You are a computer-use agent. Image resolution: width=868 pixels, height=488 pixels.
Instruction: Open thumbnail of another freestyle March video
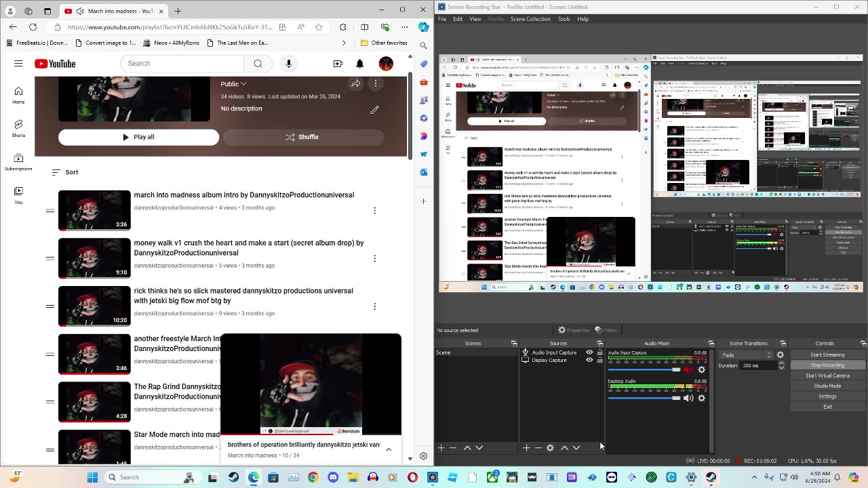(94, 354)
